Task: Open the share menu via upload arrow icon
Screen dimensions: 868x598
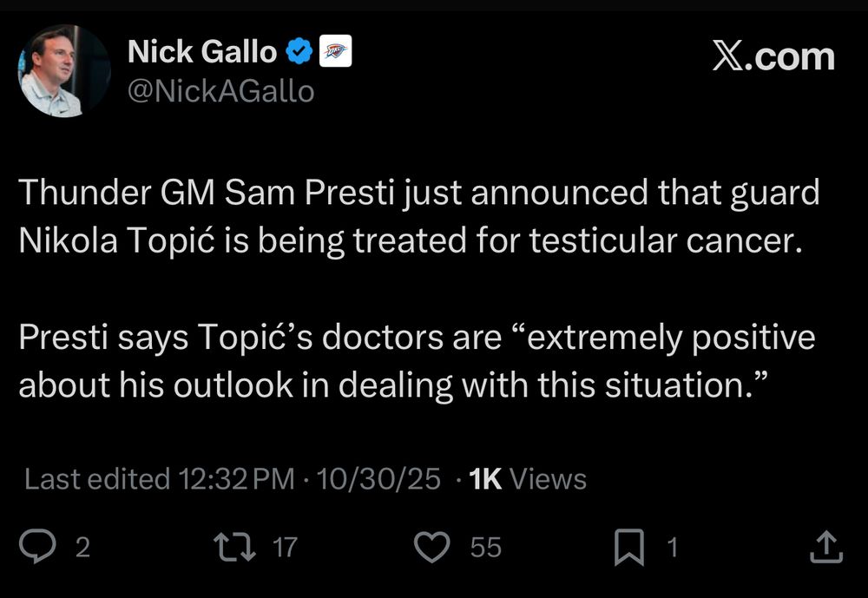Action: point(825,547)
